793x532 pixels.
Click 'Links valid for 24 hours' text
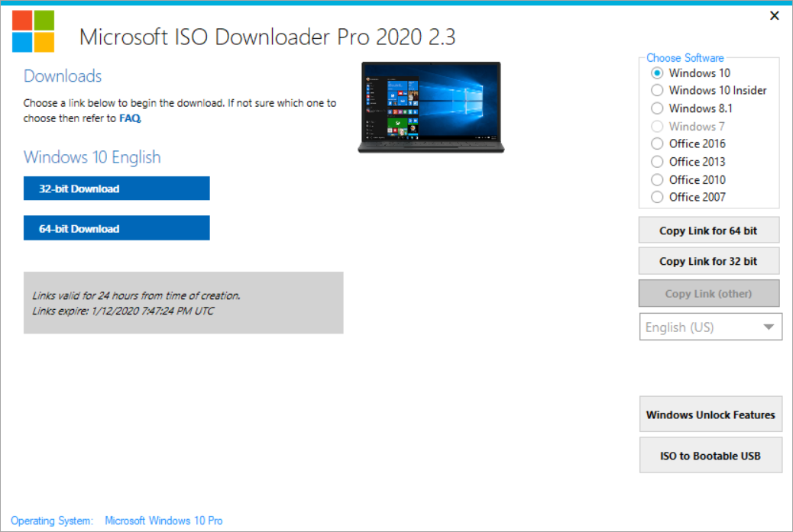[x=136, y=295]
